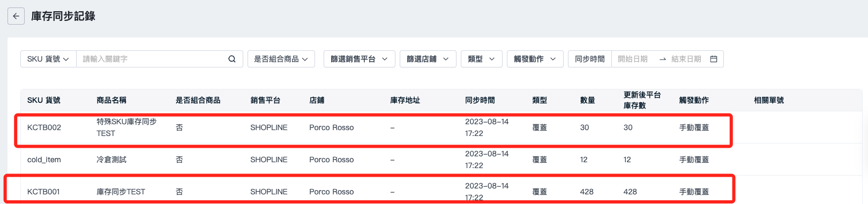Image resolution: width=868 pixels, height=204 pixels.
Task: Click Porco Rosso in the KCTB001 row
Action: point(331,192)
